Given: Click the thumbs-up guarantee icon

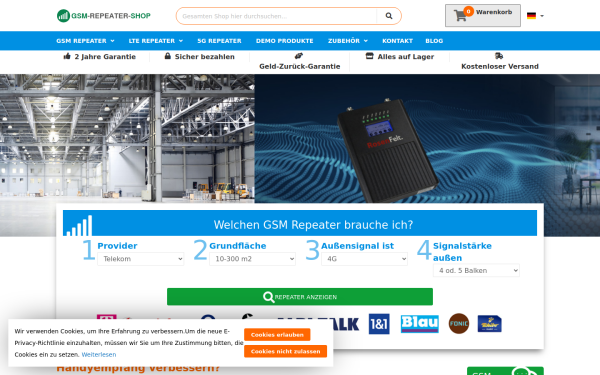Looking at the screenshot, I should tap(67, 56).
